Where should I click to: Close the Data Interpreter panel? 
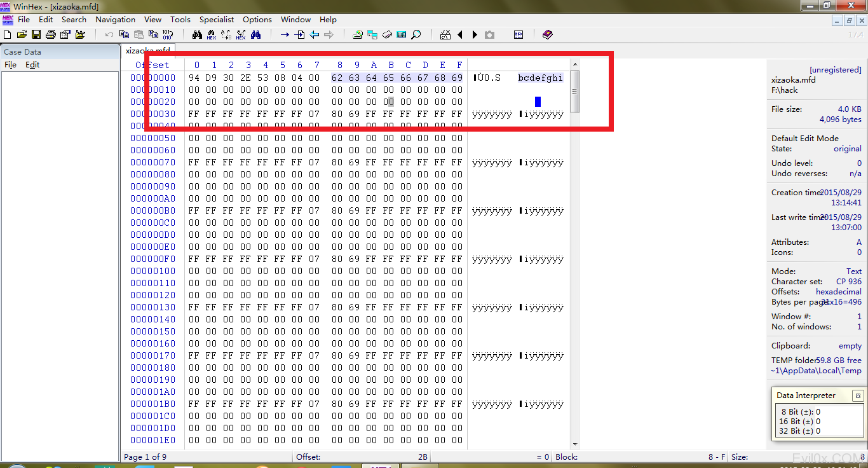(857, 396)
